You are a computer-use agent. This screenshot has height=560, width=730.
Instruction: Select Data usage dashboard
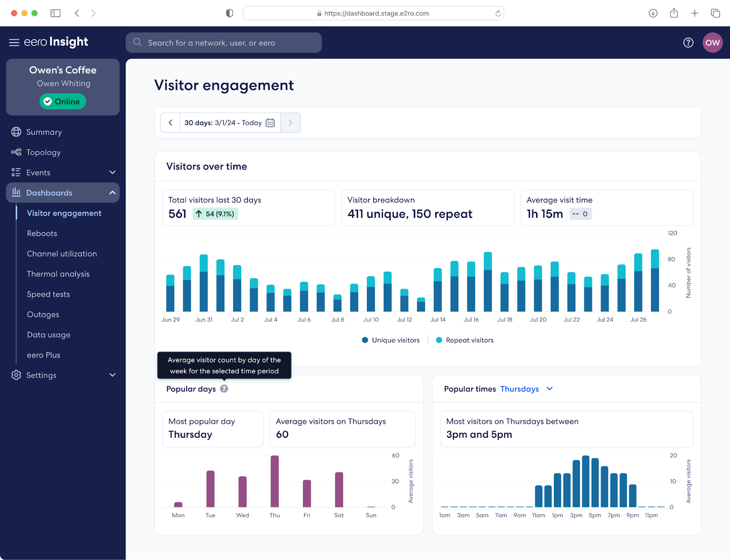[48, 335]
